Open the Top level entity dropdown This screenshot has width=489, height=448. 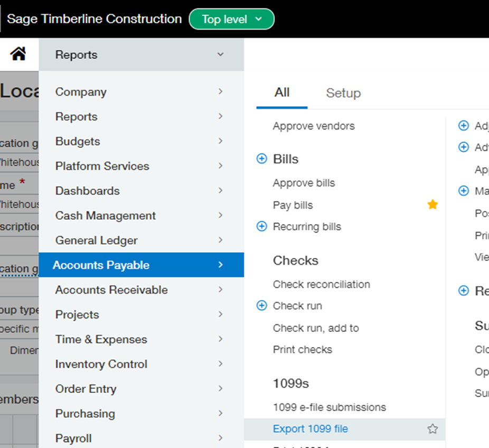click(231, 20)
